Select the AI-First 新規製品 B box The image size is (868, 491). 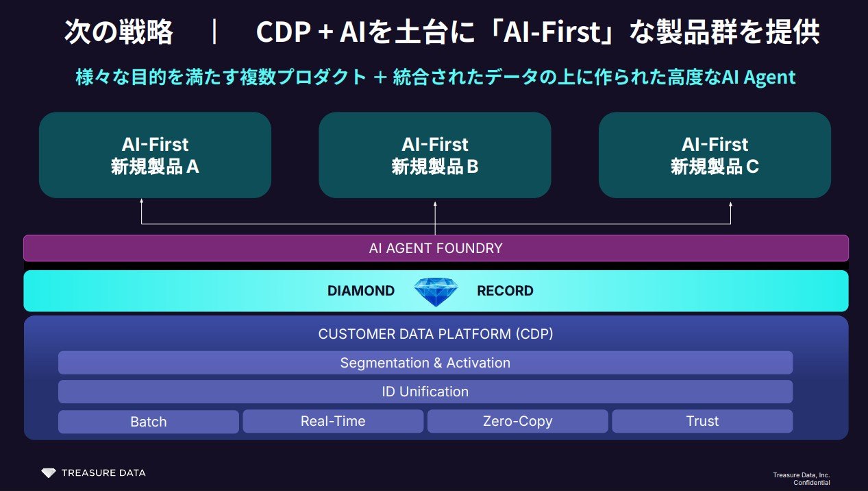tap(435, 155)
